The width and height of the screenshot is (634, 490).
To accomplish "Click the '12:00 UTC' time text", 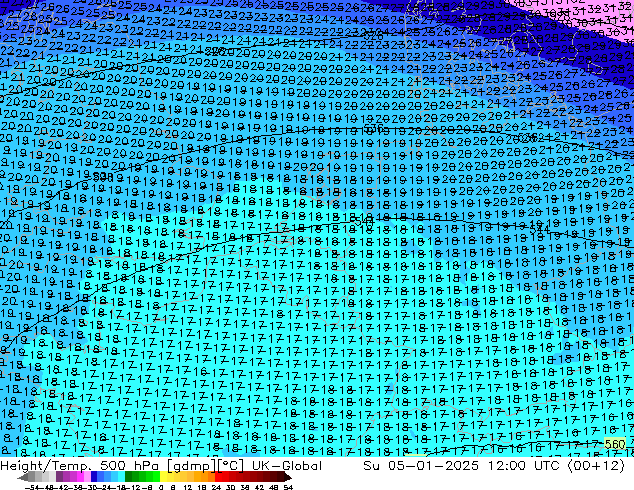I will [x=524, y=466].
